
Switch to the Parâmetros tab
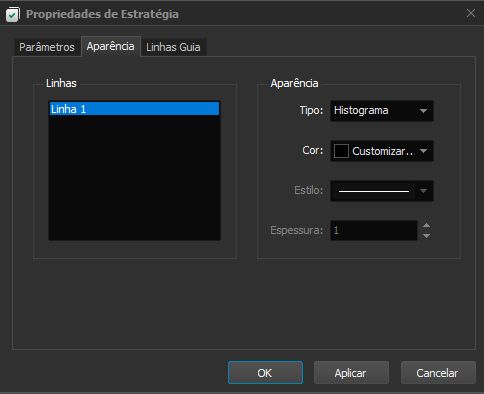tap(47, 47)
